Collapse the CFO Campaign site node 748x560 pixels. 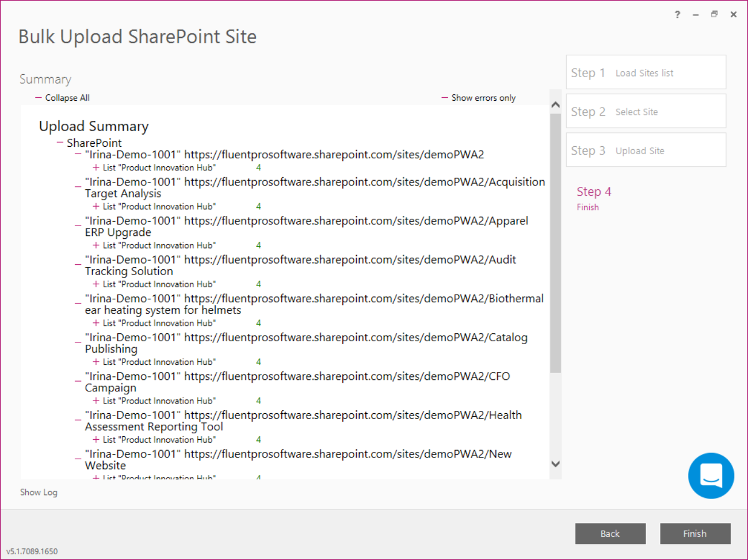point(78,380)
